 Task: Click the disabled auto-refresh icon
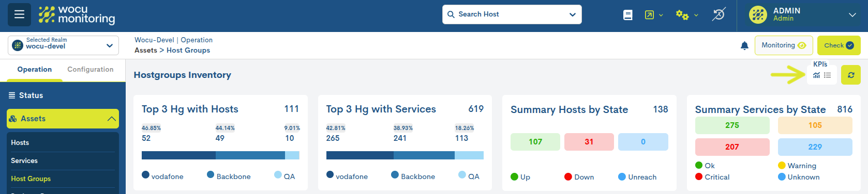click(719, 14)
